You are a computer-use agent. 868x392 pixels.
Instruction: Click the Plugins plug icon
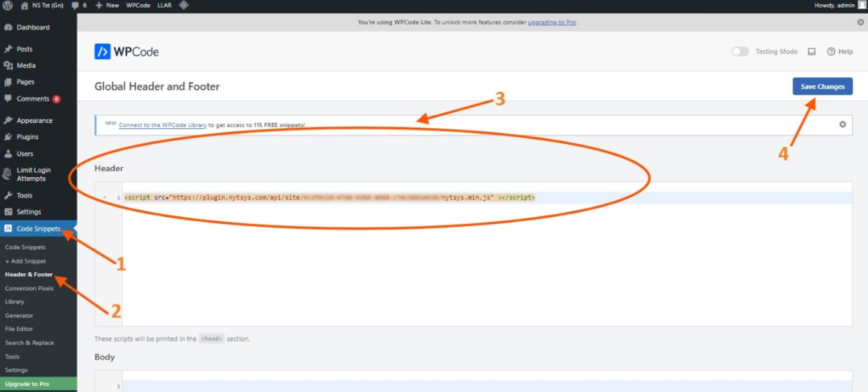tap(8, 137)
